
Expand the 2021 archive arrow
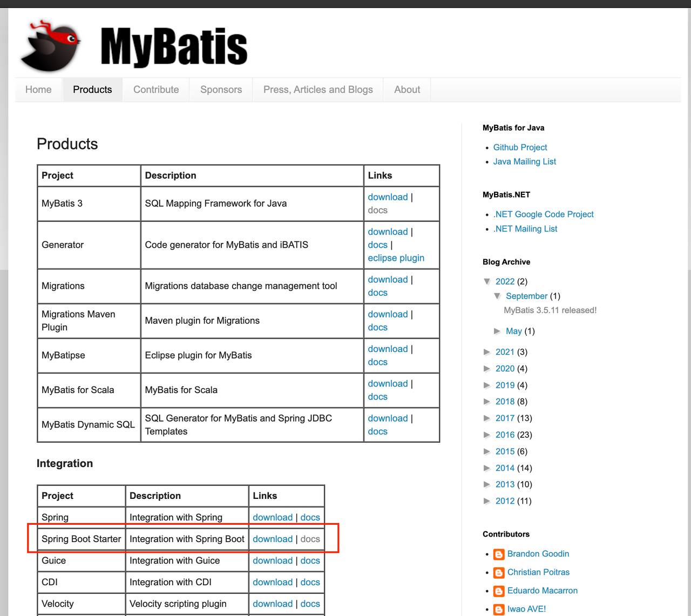click(487, 352)
